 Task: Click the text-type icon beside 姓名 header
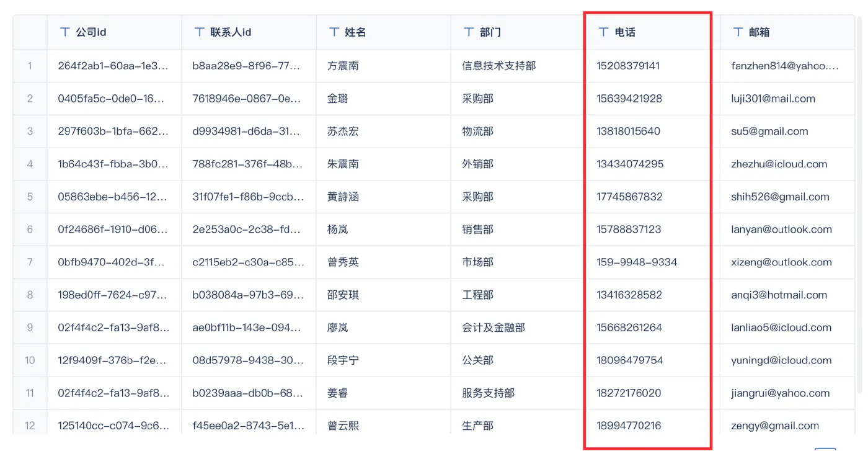click(334, 32)
